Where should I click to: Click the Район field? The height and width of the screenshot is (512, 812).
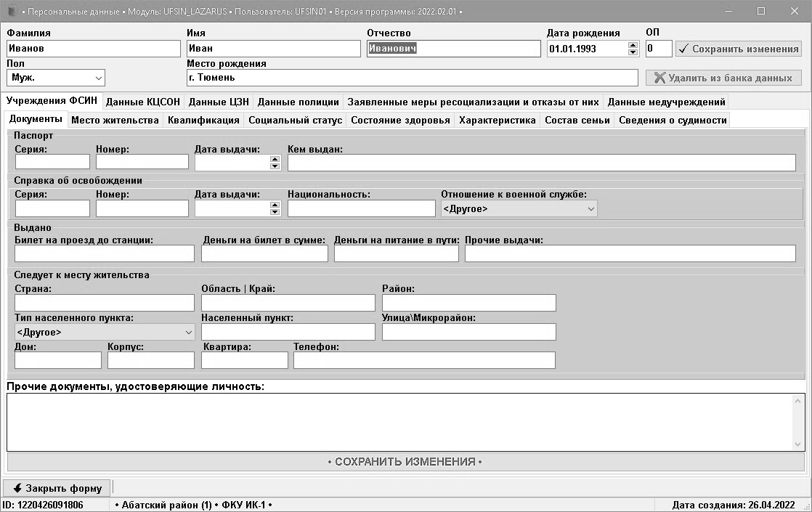tap(469, 303)
